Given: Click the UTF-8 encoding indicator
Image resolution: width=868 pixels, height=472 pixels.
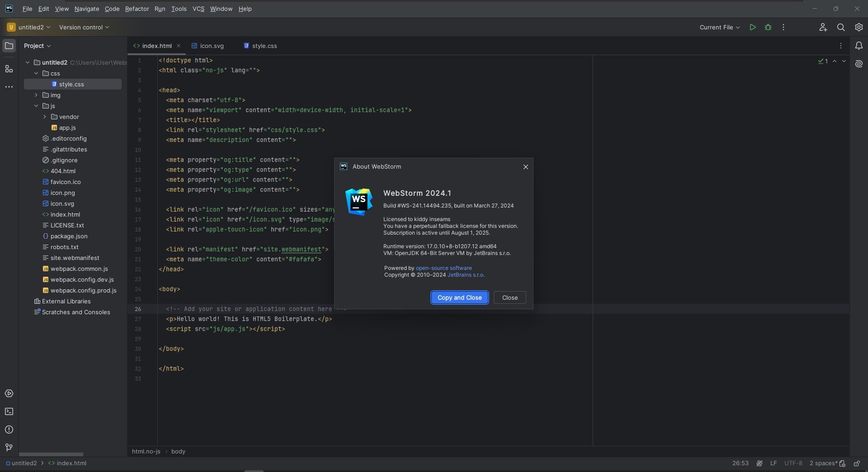Looking at the screenshot, I should [793, 463].
